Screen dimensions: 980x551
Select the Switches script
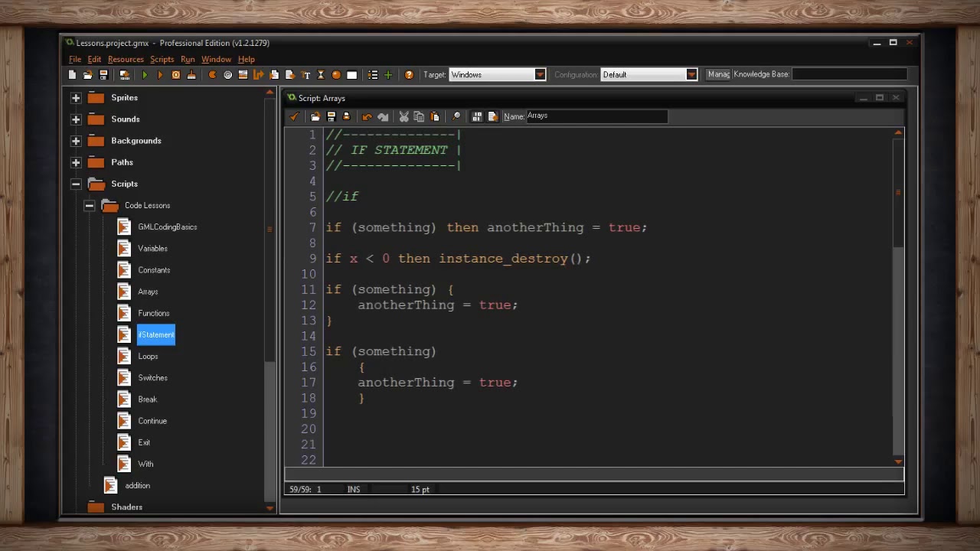pyautogui.click(x=152, y=378)
